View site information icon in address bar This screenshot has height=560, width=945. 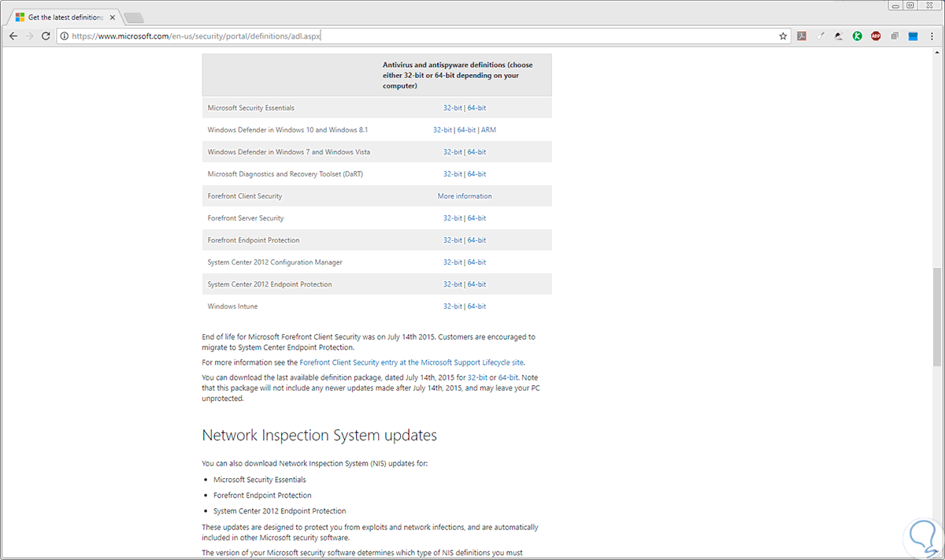pyautogui.click(x=64, y=36)
